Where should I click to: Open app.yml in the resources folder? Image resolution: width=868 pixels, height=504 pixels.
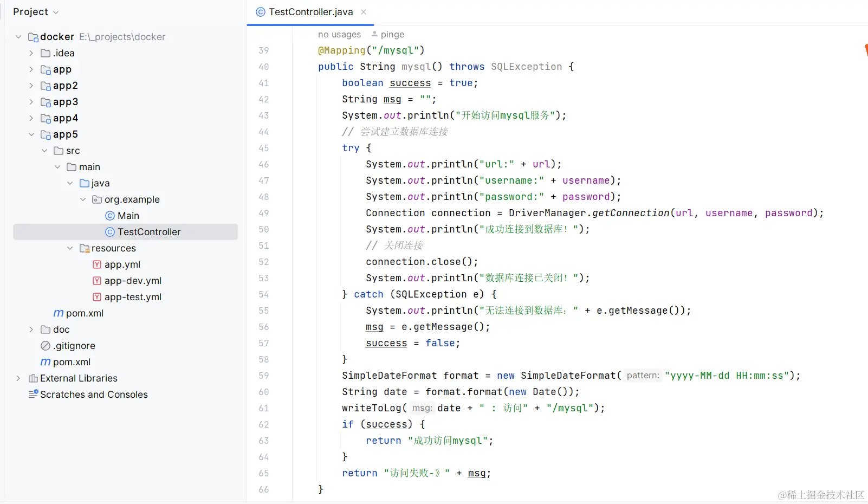[x=122, y=264]
